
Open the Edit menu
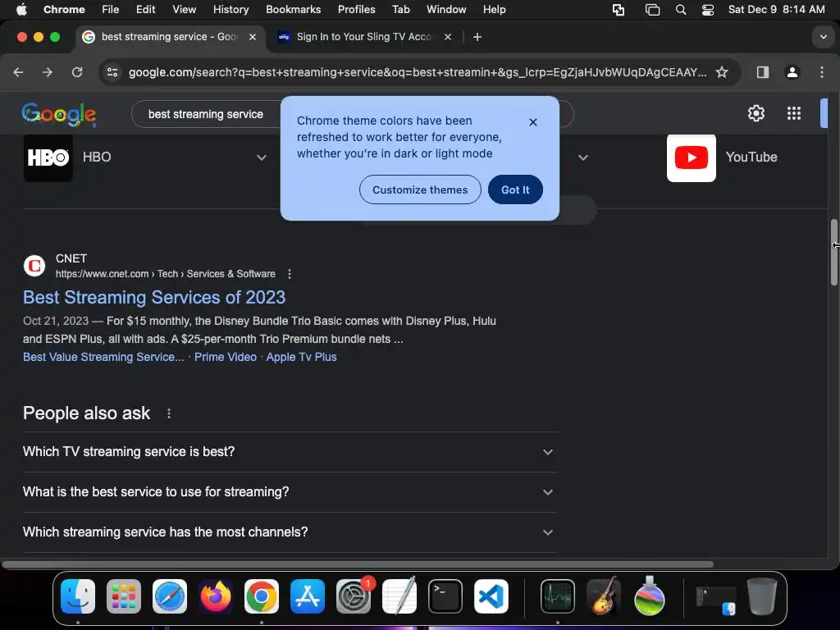(x=145, y=10)
